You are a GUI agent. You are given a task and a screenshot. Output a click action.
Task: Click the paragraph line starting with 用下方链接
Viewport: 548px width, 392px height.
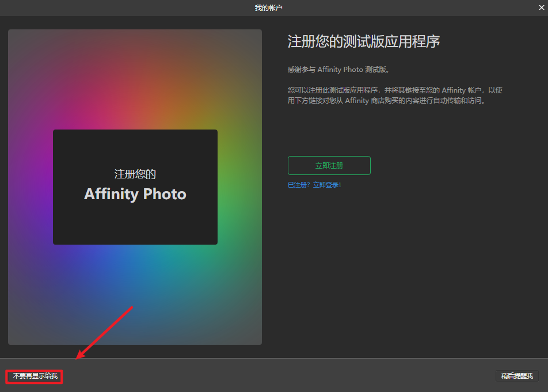click(x=386, y=101)
